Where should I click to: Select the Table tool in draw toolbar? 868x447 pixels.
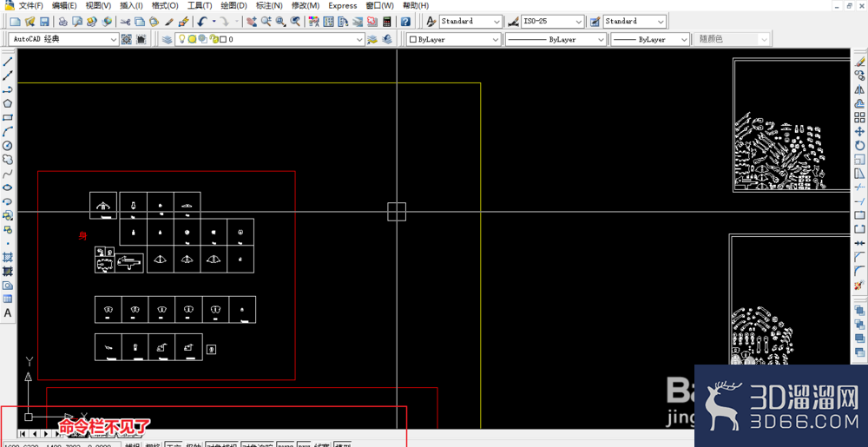pyautogui.click(x=8, y=299)
